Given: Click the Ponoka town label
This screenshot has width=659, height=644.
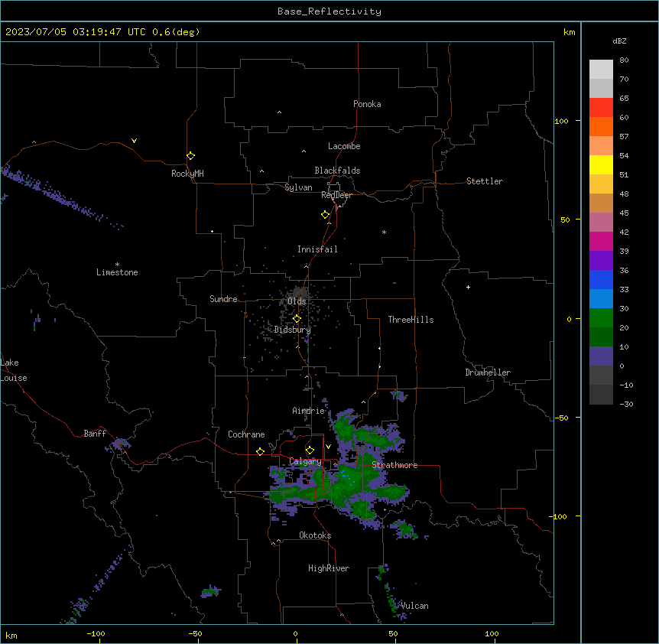Looking at the screenshot, I should click(x=367, y=104).
